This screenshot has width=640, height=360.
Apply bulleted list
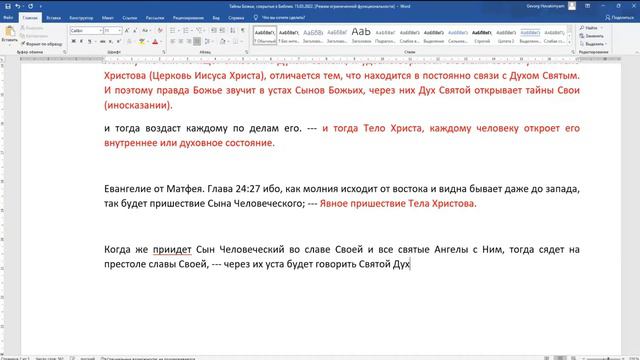(173, 31)
